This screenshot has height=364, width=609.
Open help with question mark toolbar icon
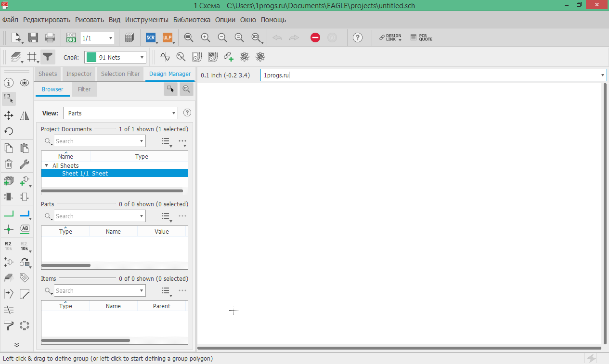click(x=357, y=38)
